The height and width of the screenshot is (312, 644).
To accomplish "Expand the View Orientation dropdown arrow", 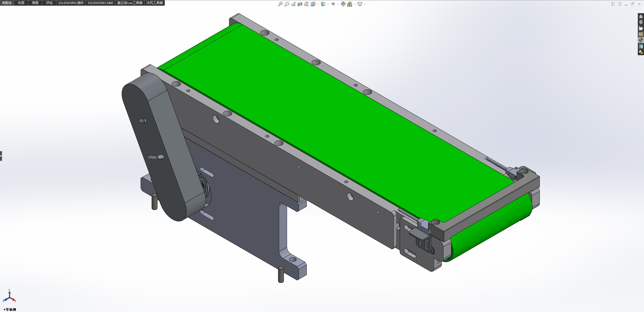I will click(x=318, y=4).
